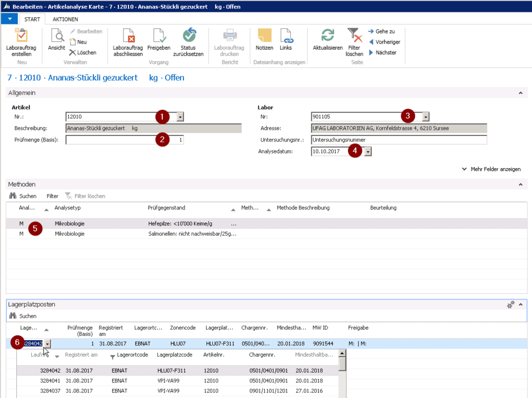The width and height of the screenshot is (532, 398).
Task: Open the Analysedatum date dropdown
Action: [368, 151]
